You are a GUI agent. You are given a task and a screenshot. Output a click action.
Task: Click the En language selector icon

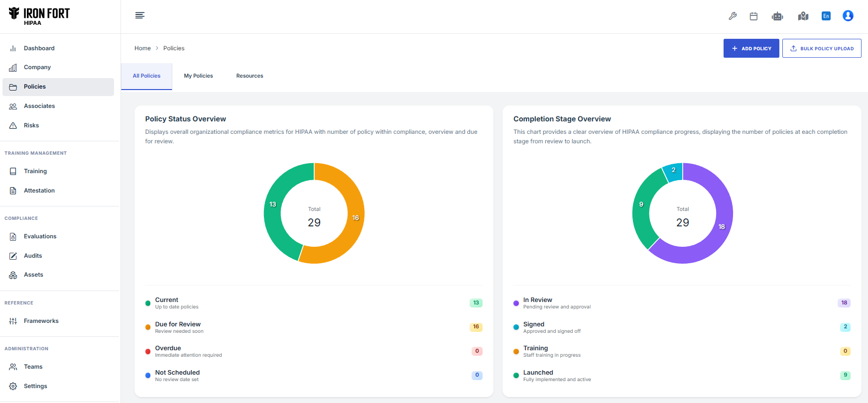coord(826,16)
